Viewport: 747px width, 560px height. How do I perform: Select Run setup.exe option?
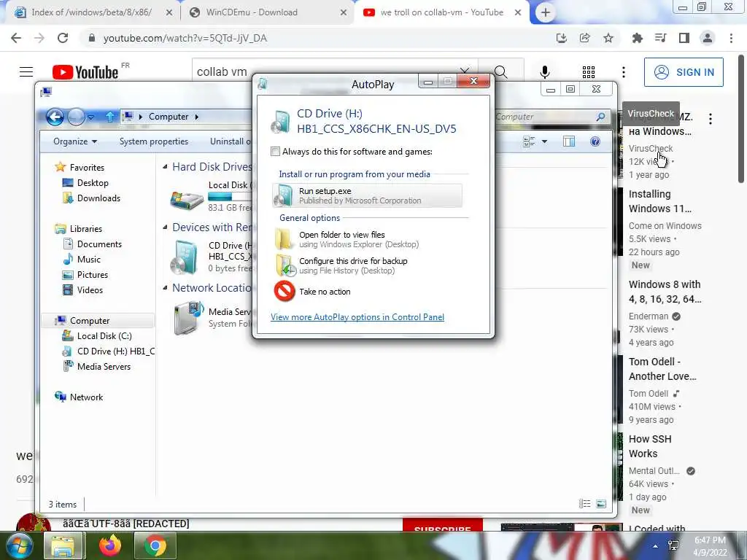pos(367,195)
